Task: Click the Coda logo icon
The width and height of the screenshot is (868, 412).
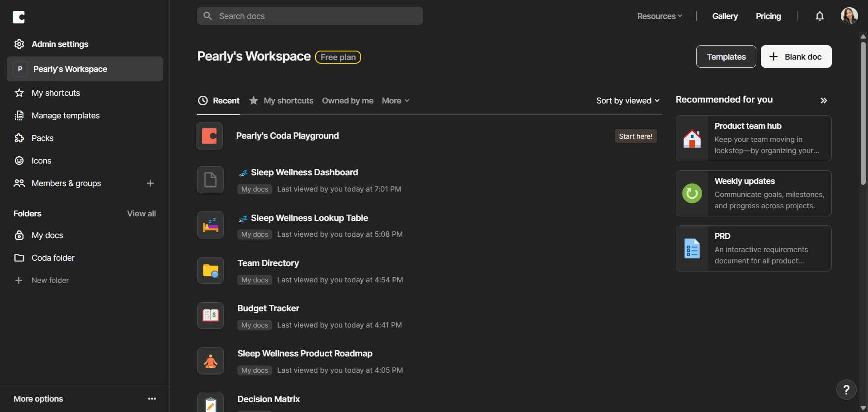Action: click(19, 17)
